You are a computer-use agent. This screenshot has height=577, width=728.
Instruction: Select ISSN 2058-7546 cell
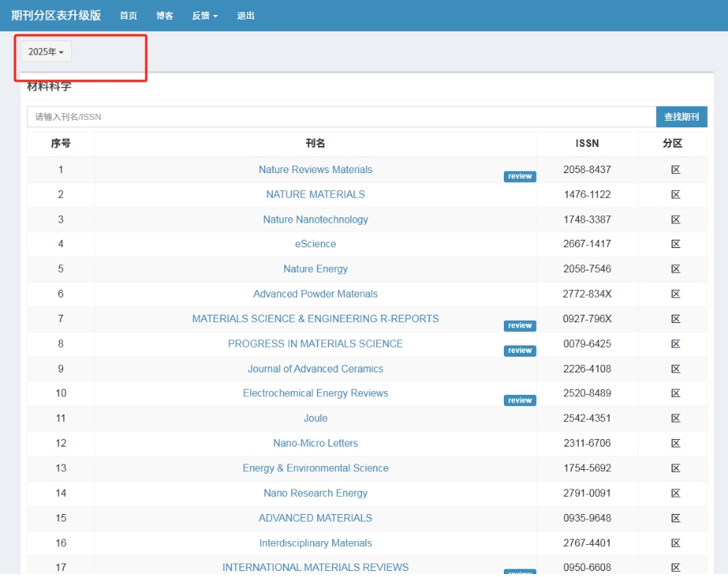coord(587,269)
